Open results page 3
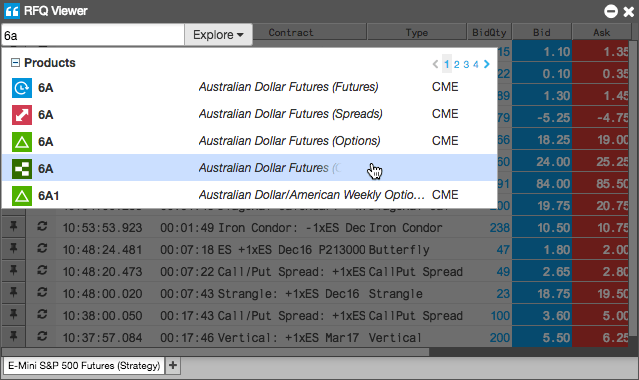639x380 pixels. [x=466, y=64]
